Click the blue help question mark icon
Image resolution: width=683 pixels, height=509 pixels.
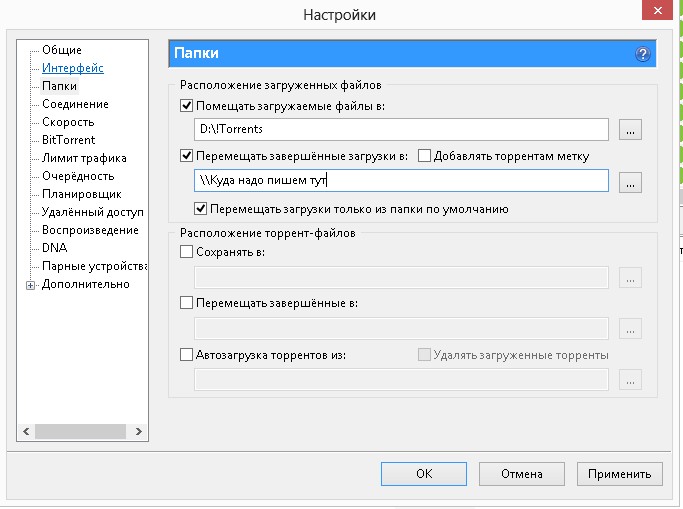point(643,54)
